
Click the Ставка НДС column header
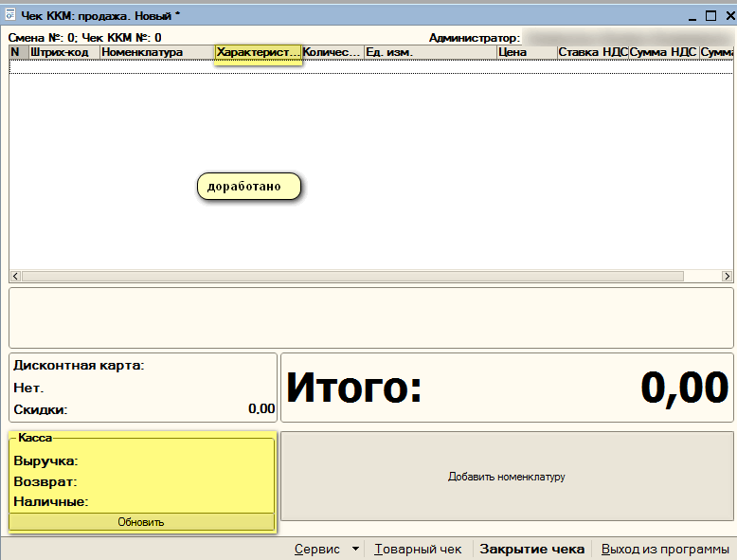(x=592, y=52)
